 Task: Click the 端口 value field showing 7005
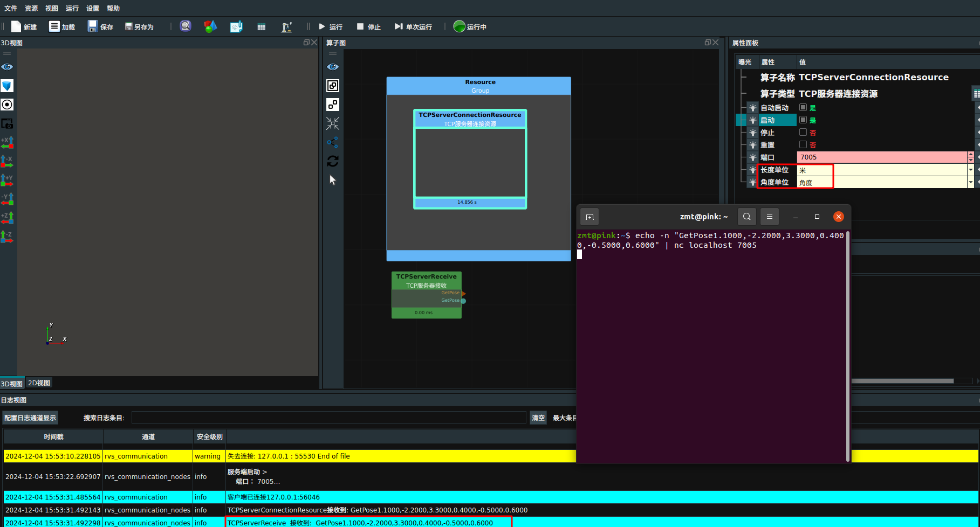click(882, 157)
